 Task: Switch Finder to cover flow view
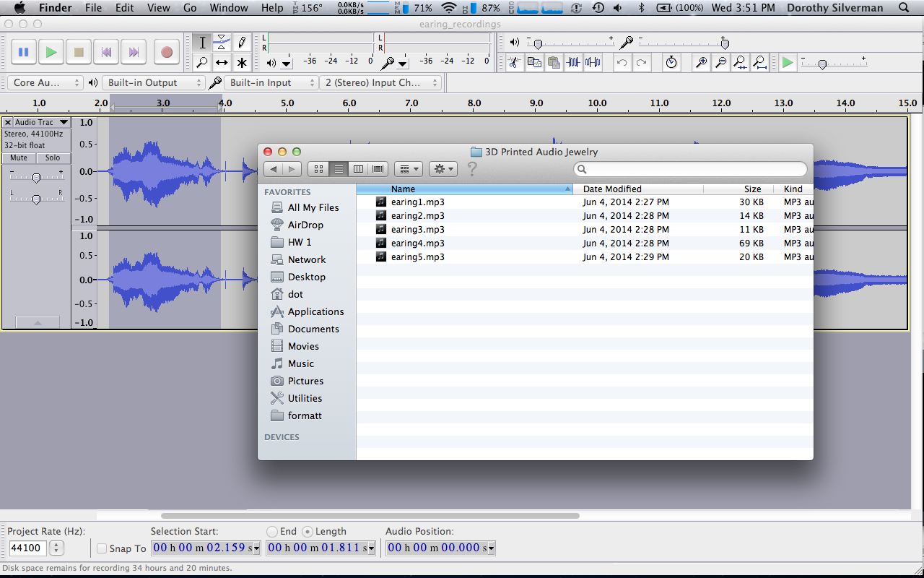(378, 169)
